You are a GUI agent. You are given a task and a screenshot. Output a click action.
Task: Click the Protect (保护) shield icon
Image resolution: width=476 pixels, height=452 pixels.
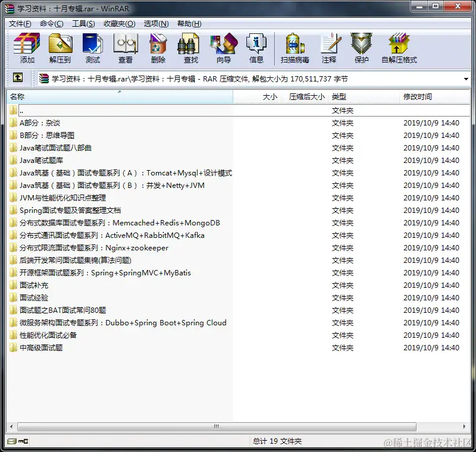coord(361,48)
